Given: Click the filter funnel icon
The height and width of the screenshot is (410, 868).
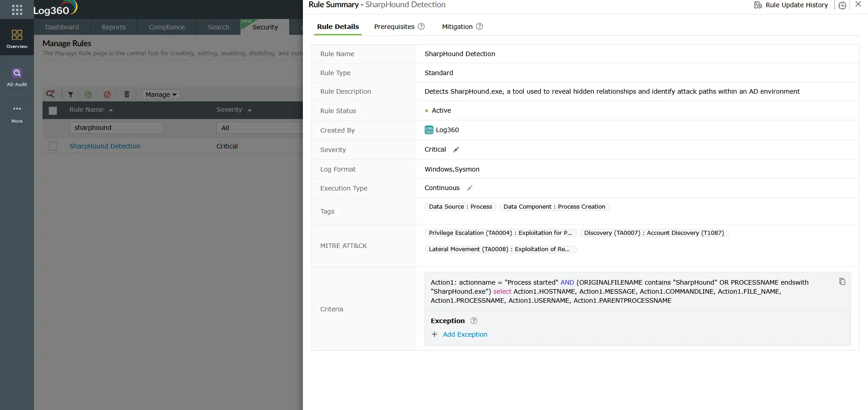Looking at the screenshot, I should click(71, 95).
